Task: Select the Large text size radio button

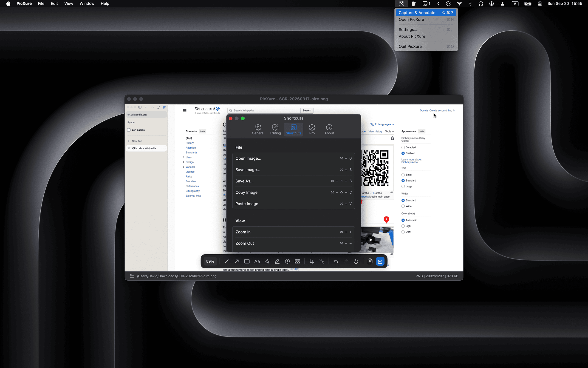Action: (x=403, y=187)
